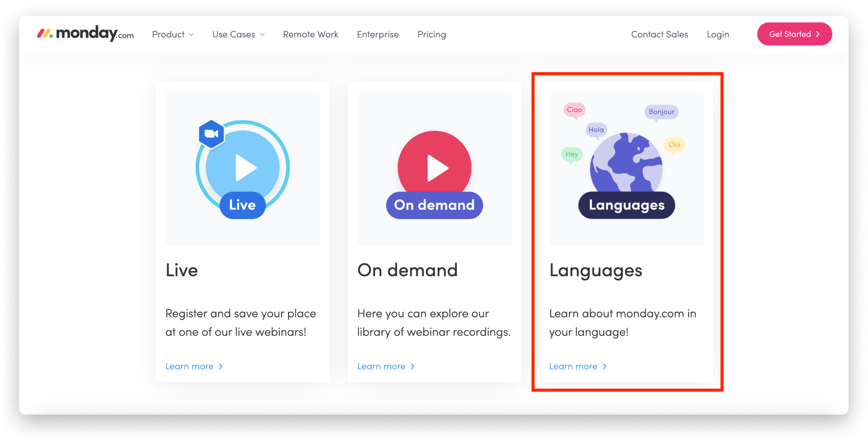Open Learn more under On demand
868x444 pixels.
[386, 366]
